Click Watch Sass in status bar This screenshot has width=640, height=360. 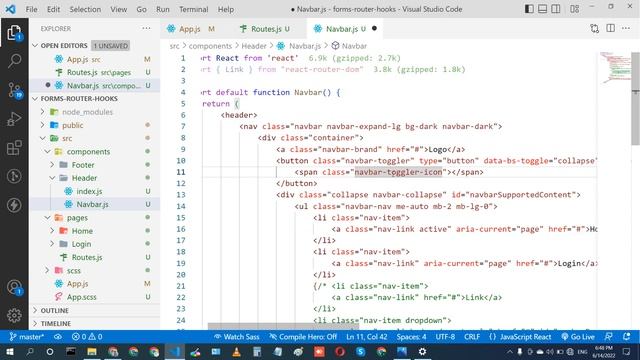tap(237, 337)
